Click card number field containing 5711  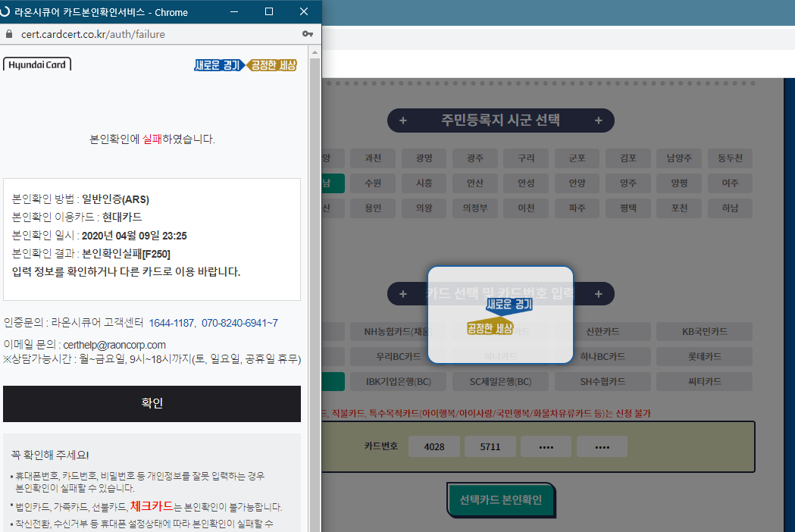490,447
